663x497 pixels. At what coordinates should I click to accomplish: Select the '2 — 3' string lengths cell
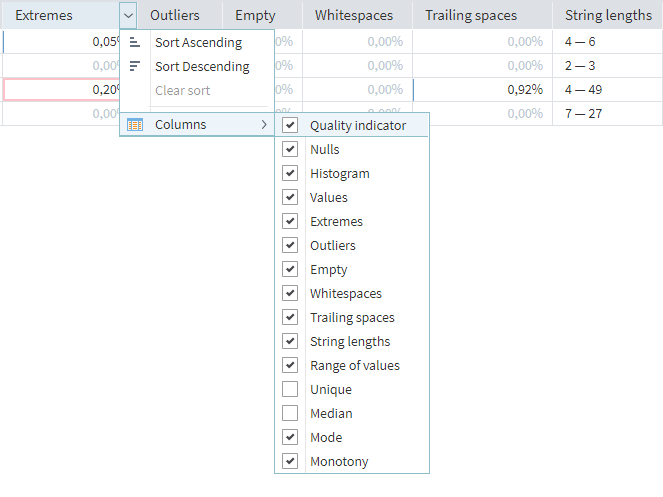pyautogui.click(x=608, y=66)
